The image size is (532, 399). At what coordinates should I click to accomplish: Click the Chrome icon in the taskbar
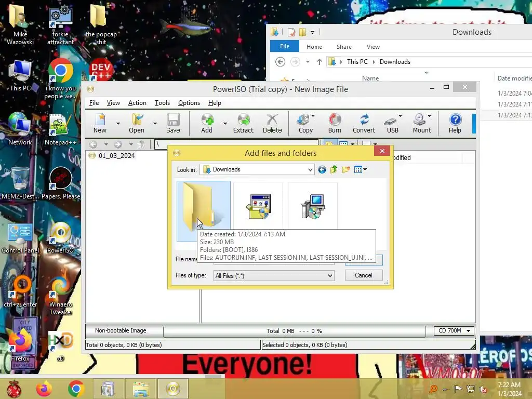(x=76, y=389)
